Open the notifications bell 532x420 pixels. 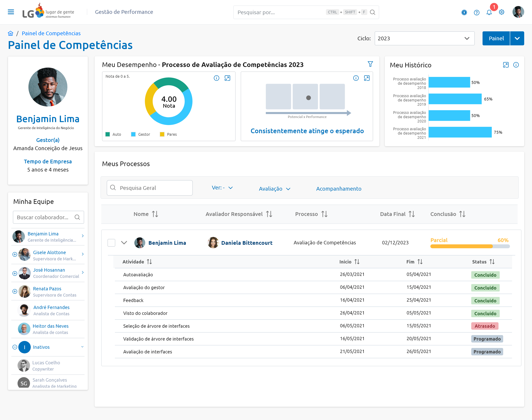[x=489, y=12]
